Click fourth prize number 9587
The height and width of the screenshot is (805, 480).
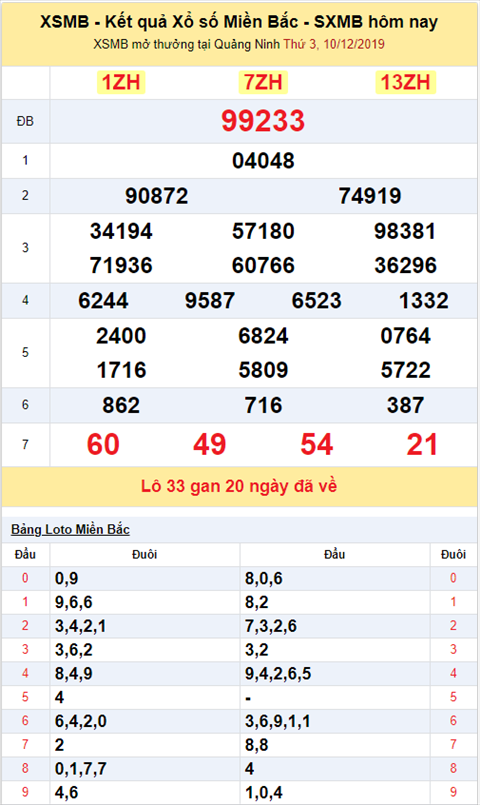(210, 301)
